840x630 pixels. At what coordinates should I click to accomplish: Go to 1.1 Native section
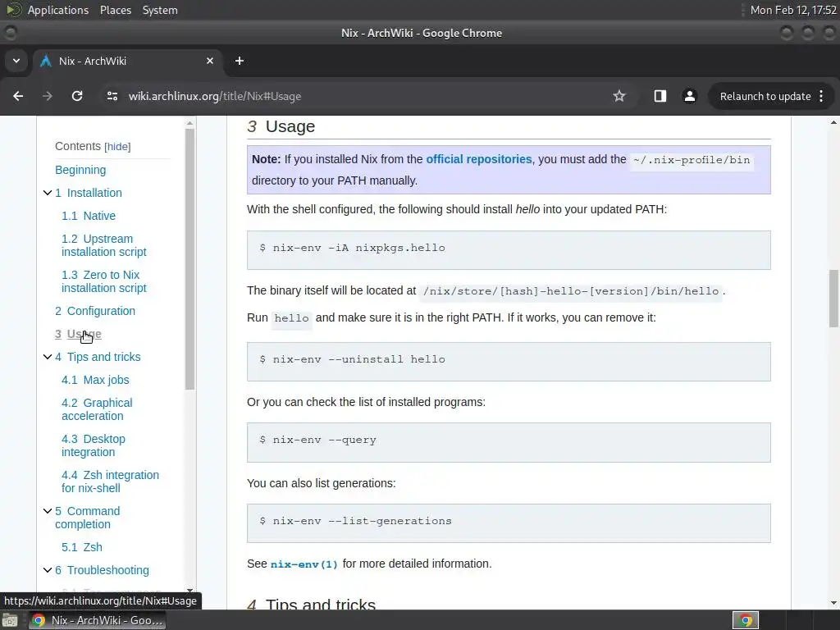89,216
